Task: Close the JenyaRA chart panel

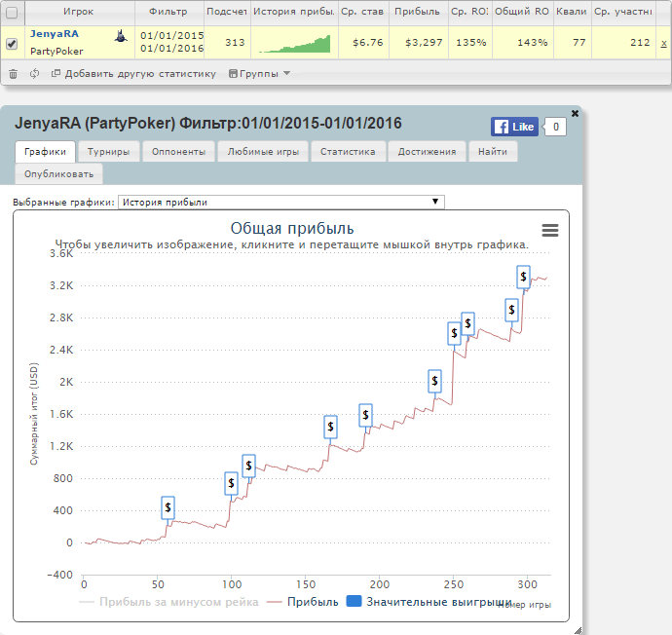Action: (575, 113)
